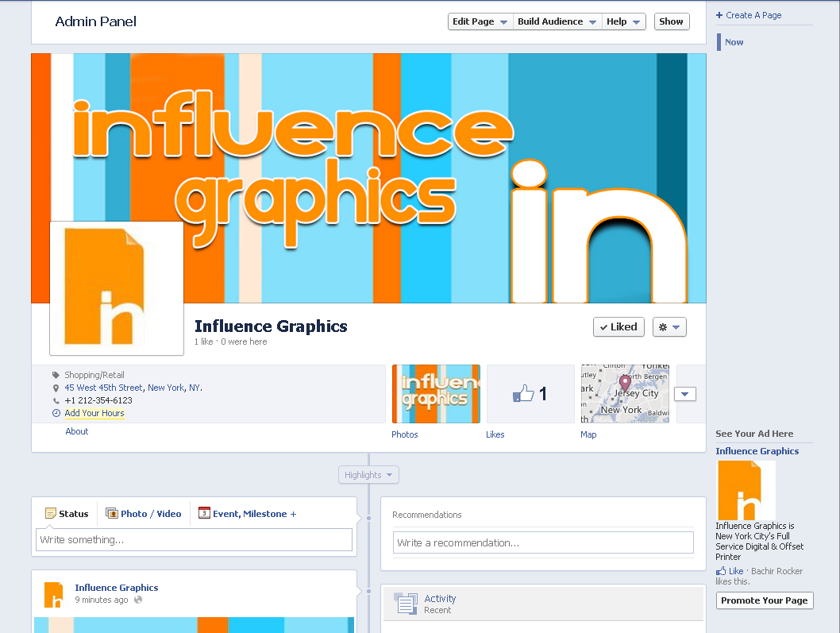Image resolution: width=840 pixels, height=633 pixels.
Task: Click the Show button in Admin Panel
Action: coord(671,21)
